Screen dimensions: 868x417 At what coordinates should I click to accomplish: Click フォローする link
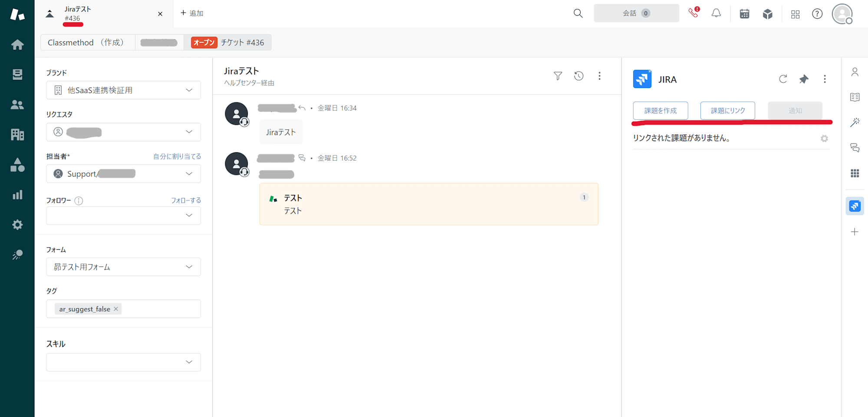[186, 200]
